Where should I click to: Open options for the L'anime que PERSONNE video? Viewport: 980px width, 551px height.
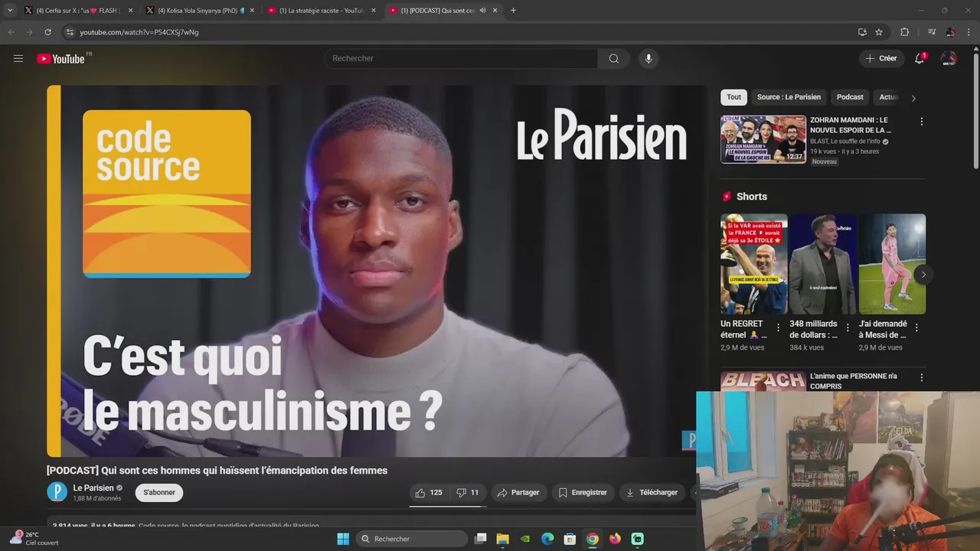[x=921, y=378]
